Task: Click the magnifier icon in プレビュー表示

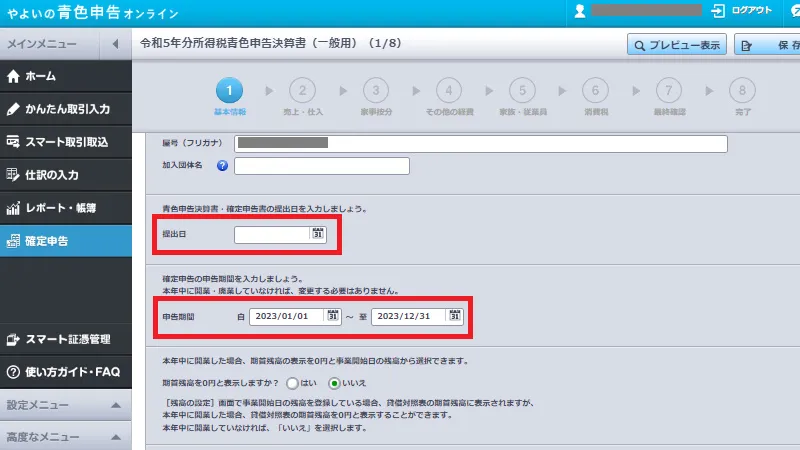Action: 639,46
